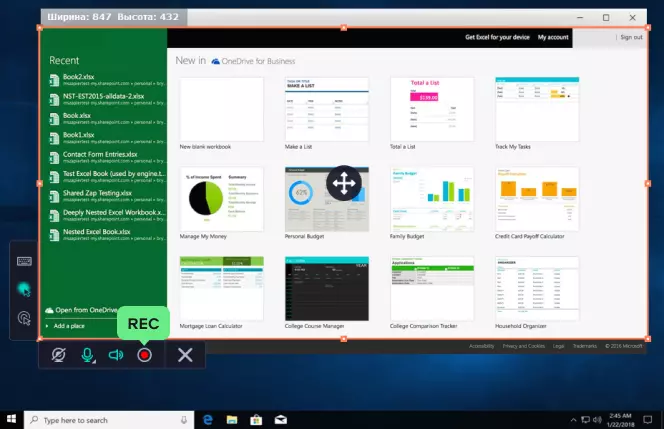This screenshot has width=664, height=429.
Task: Open microphone options small arrow
Action: [94, 361]
